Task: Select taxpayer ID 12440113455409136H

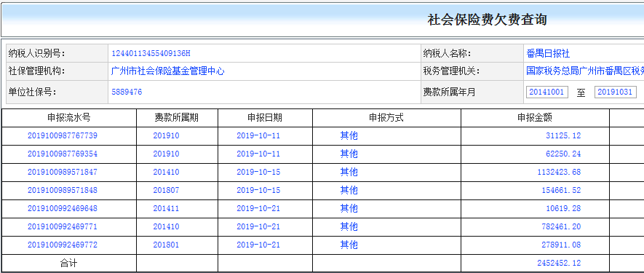Action: [x=151, y=53]
